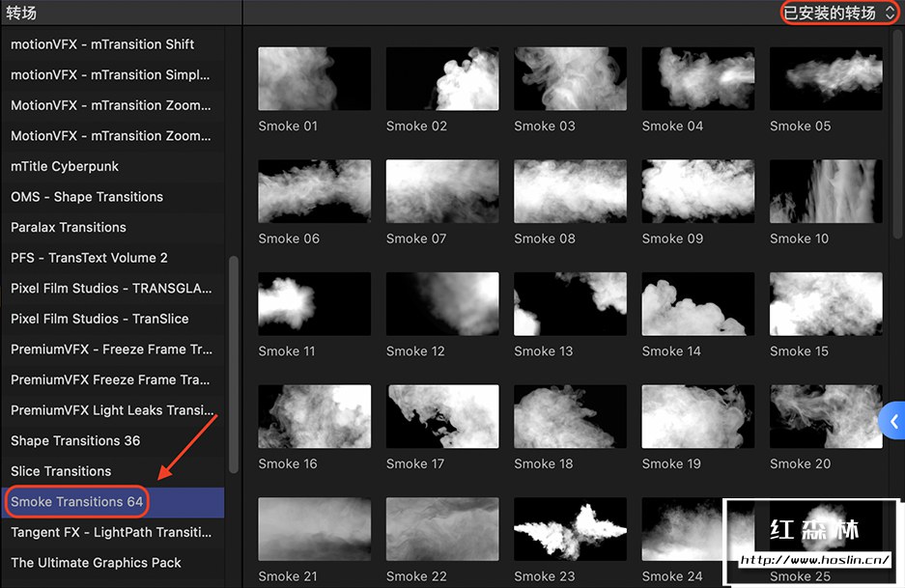
Task: Select Paralax Transitions in sidebar
Action: coord(113,227)
